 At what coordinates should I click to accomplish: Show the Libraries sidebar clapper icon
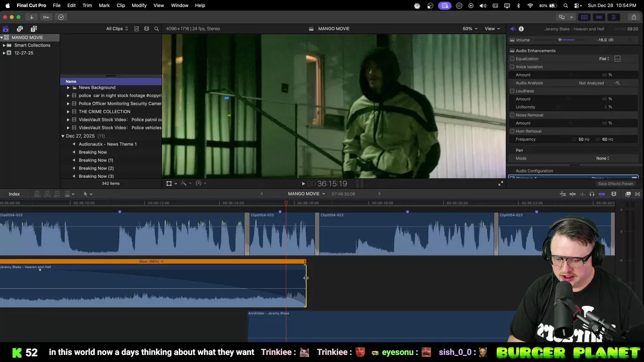click(x=6, y=29)
